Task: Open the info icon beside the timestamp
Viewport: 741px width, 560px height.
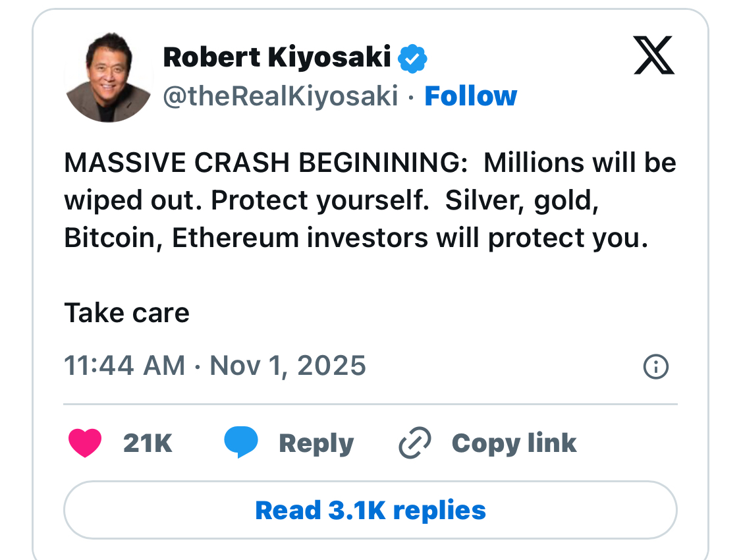Action: click(655, 367)
